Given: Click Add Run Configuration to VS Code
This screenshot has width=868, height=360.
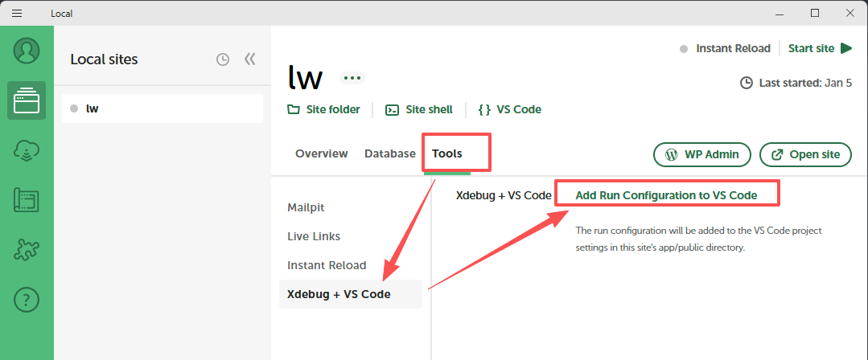Looking at the screenshot, I should (667, 194).
